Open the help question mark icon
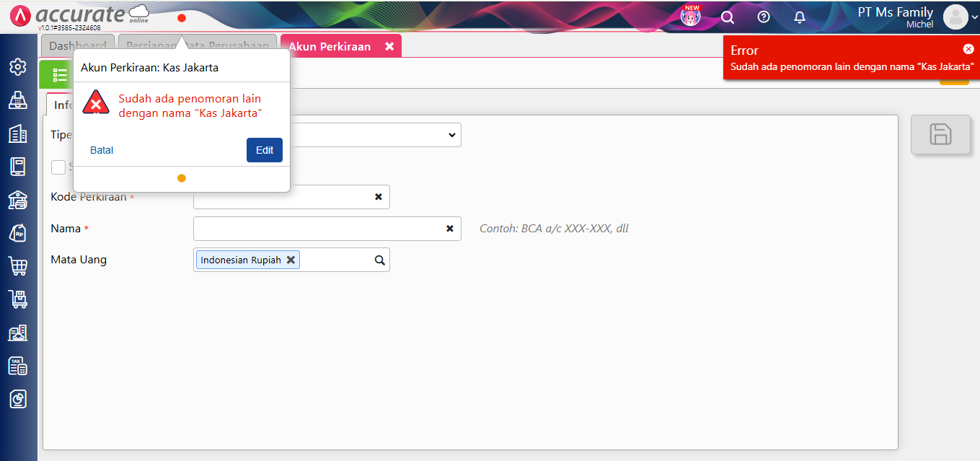This screenshot has width=980, height=461. (764, 17)
